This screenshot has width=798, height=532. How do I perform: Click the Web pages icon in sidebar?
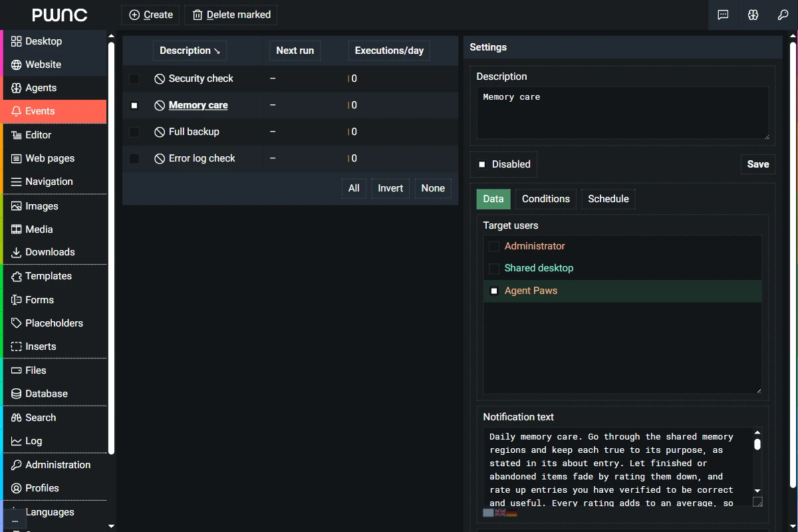(17, 158)
